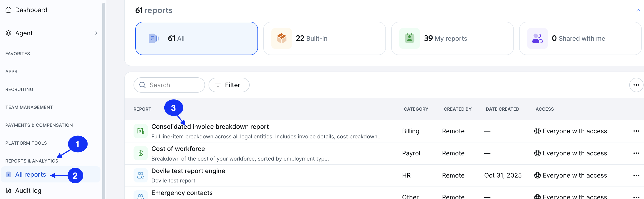
Task: Open more actions for Cost of workforce
Action: 636,153
